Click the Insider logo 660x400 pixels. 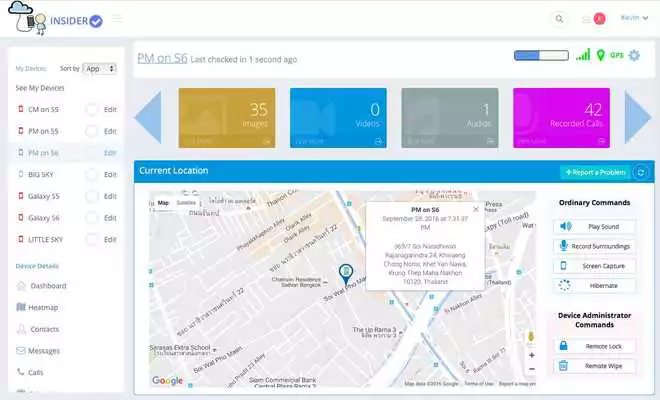tap(55, 18)
